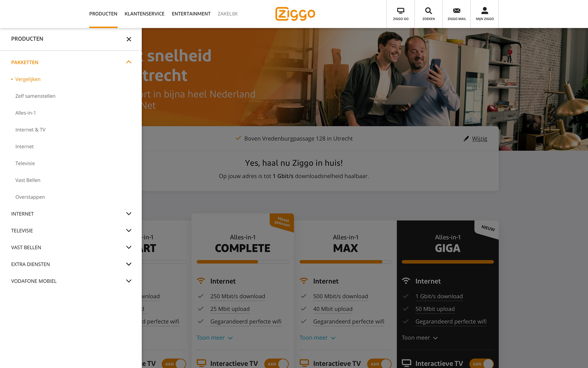Open Ziggo Mail envelope icon

pyautogui.click(x=457, y=11)
